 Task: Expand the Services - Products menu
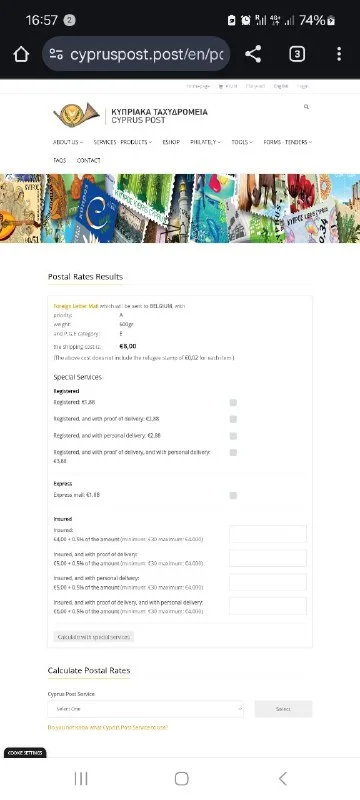[x=122, y=142]
